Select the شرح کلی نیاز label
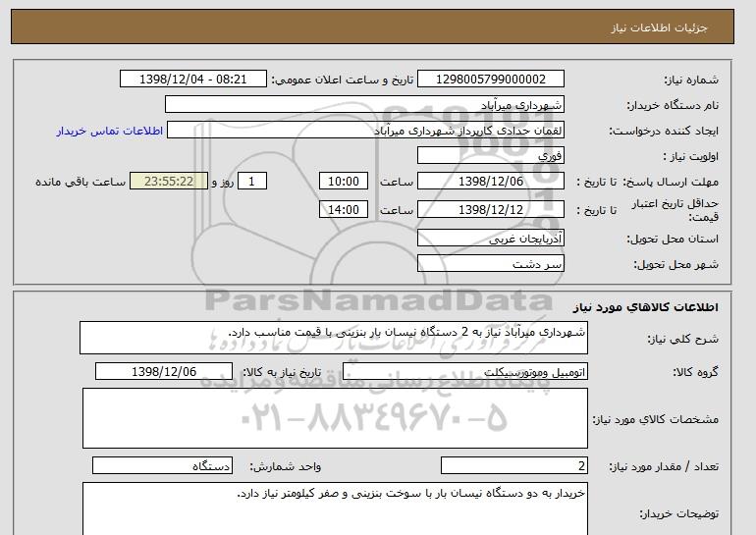Image resolution: width=756 pixels, height=535 pixels. 682,339
